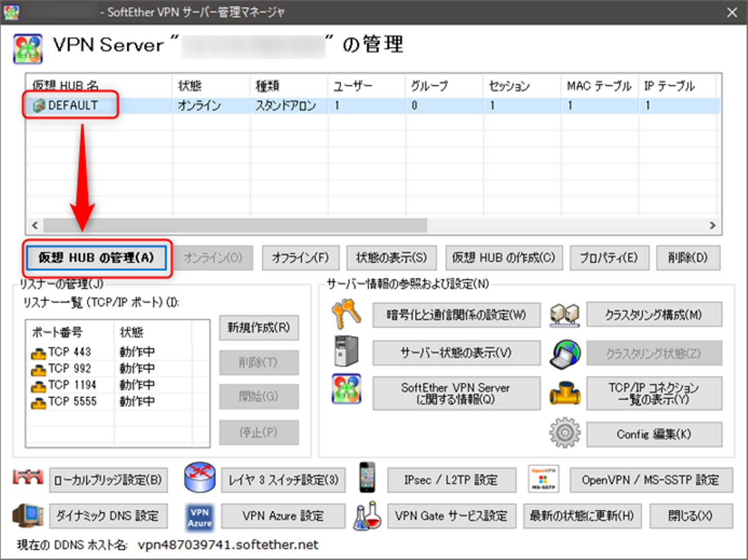Click the MAC テーブル column header
748x560 pixels.
point(600,86)
